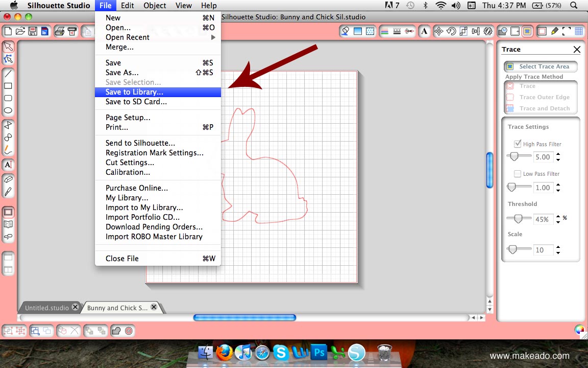Click the Save to SD card icon
This screenshot has height=368, width=588.
pyautogui.click(x=44, y=31)
